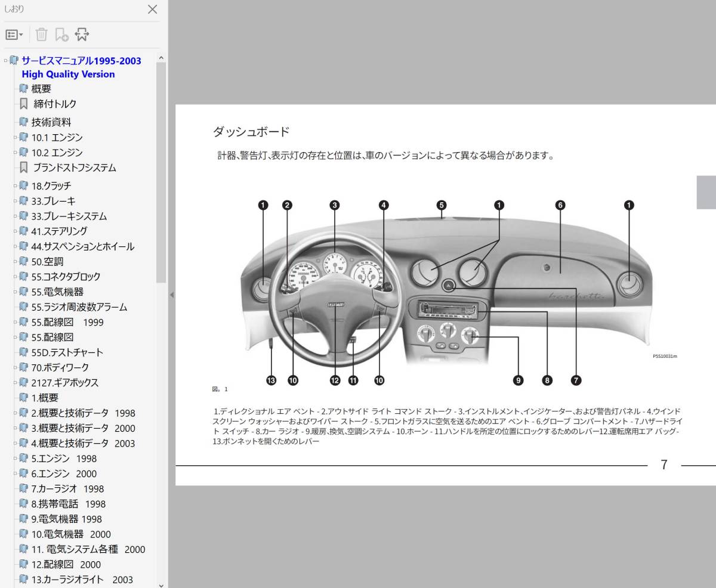Click the bookmark icon beside 12.配線図 2000
716x588 pixels.
coord(24,564)
